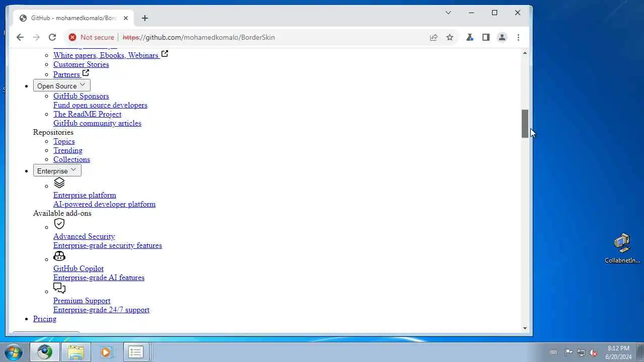Viewport: 644px width, 362px height.
Task: Go back to the previous page
Action: pyautogui.click(x=20, y=37)
